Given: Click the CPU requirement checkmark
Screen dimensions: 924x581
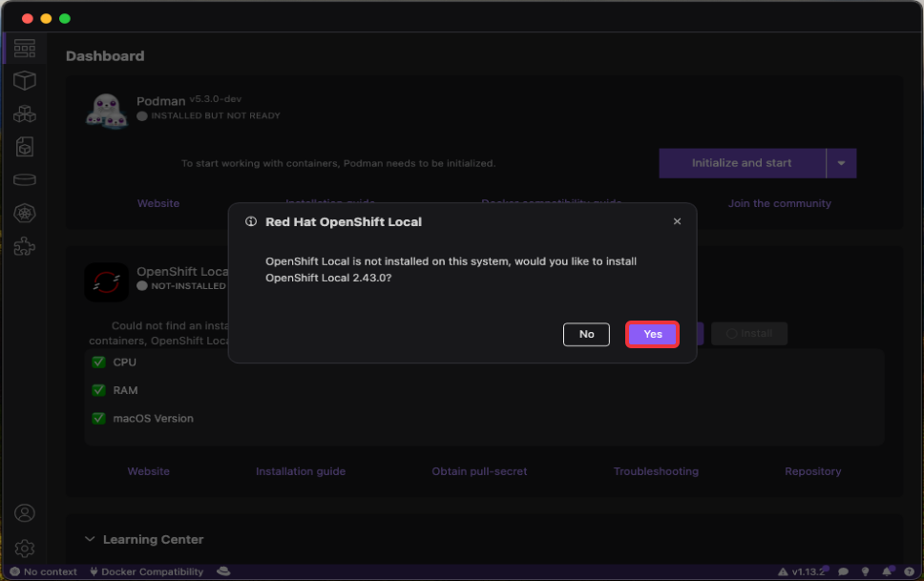Looking at the screenshot, I should tap(98, 362).
